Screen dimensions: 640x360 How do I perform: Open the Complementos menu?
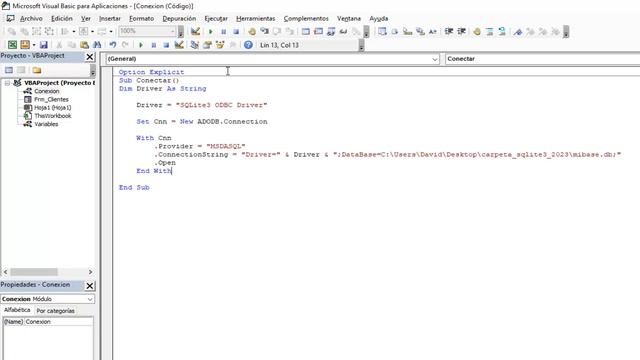pos(306,18)
